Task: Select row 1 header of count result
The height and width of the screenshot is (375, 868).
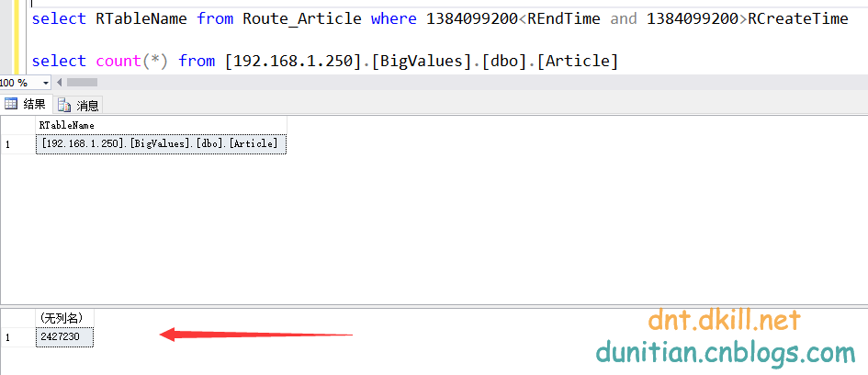Action: [x=17, y=336]
